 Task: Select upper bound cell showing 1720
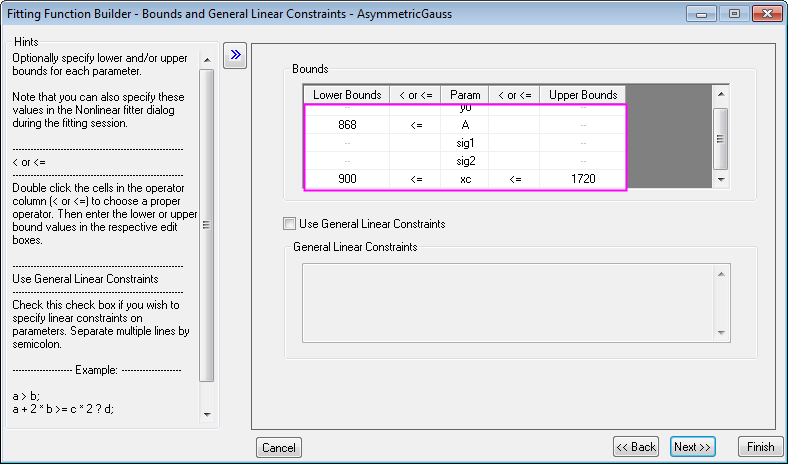[x=583, y=177]
